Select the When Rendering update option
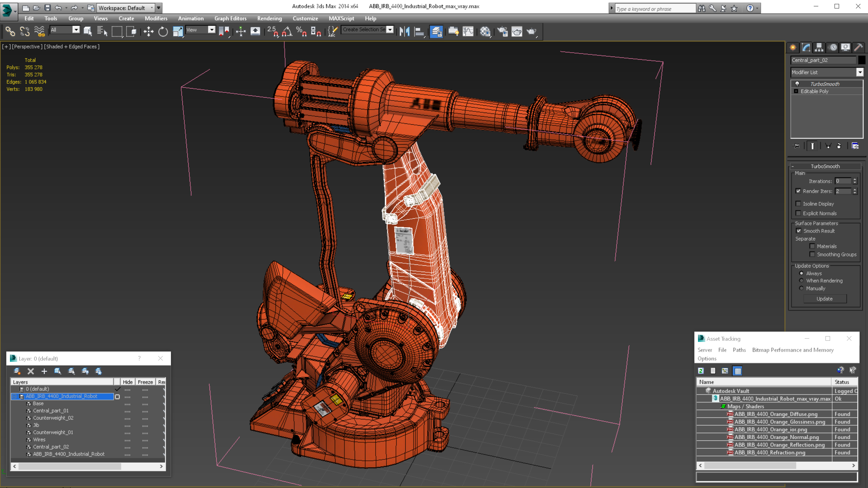This screenshot has height=488, width=868. (801, 280)
